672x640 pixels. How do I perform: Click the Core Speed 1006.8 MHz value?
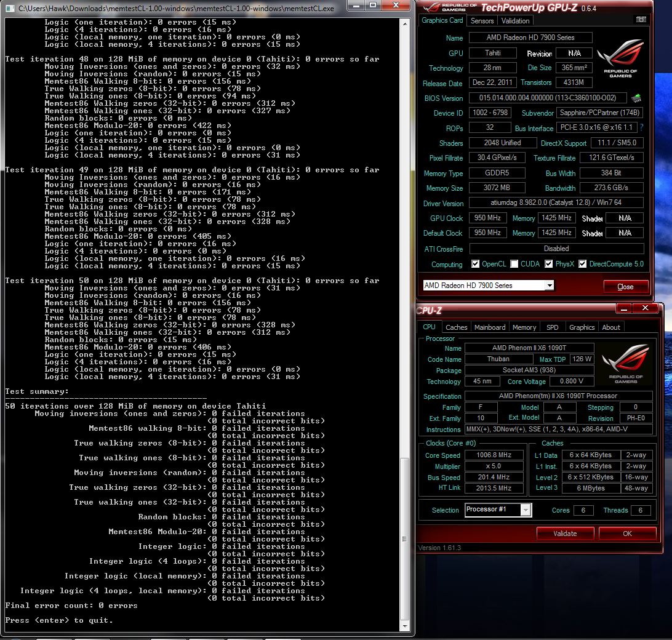tap(494, 455)
